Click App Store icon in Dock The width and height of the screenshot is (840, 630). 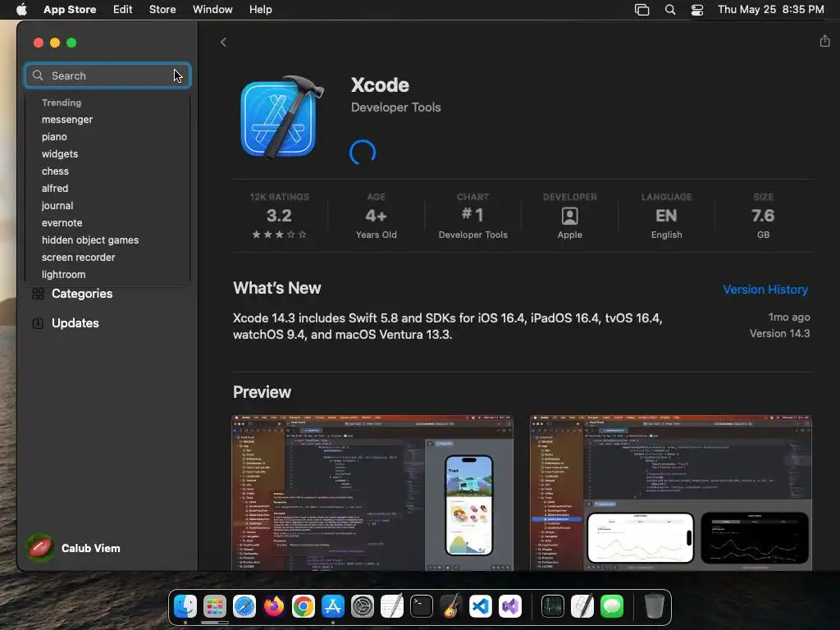[333, 606]
